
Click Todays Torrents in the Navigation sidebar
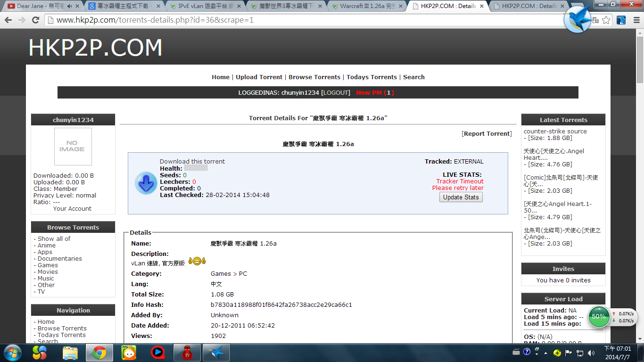click(x=62, y=335)
